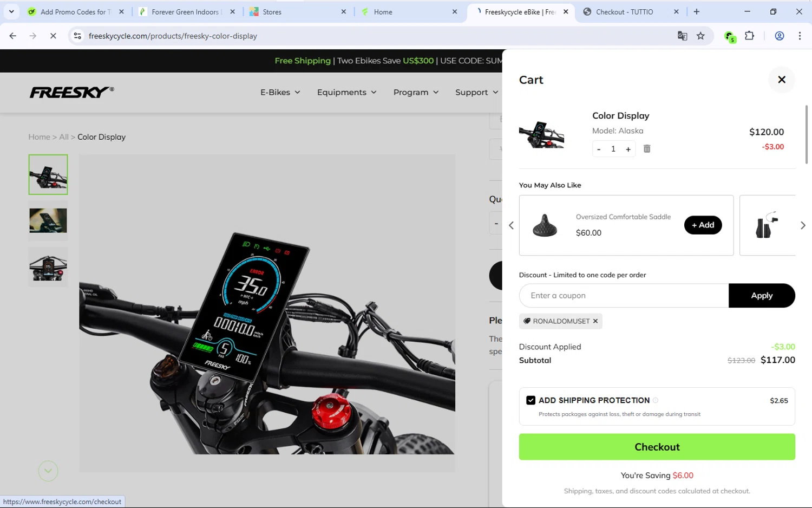The height and width of the screenshot is (508, 812).
Task: Remove the RONALDOMUSET coupon tag
Action: click(595, 321)
